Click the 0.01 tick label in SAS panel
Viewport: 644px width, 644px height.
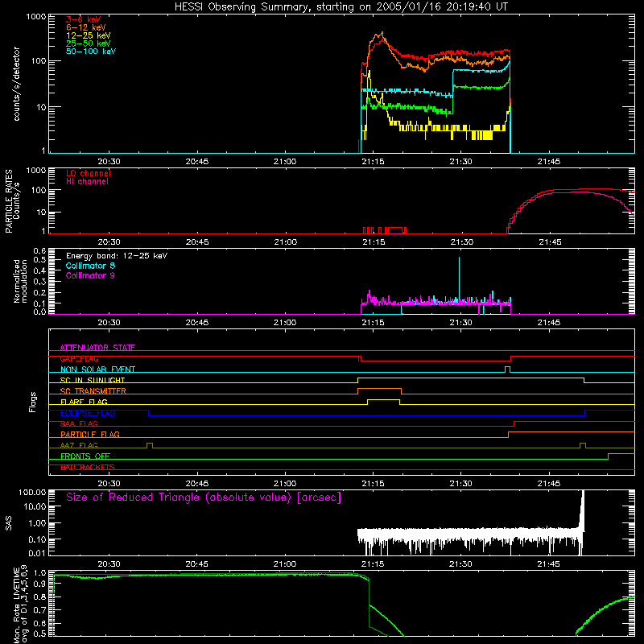[x=37, y=553]
